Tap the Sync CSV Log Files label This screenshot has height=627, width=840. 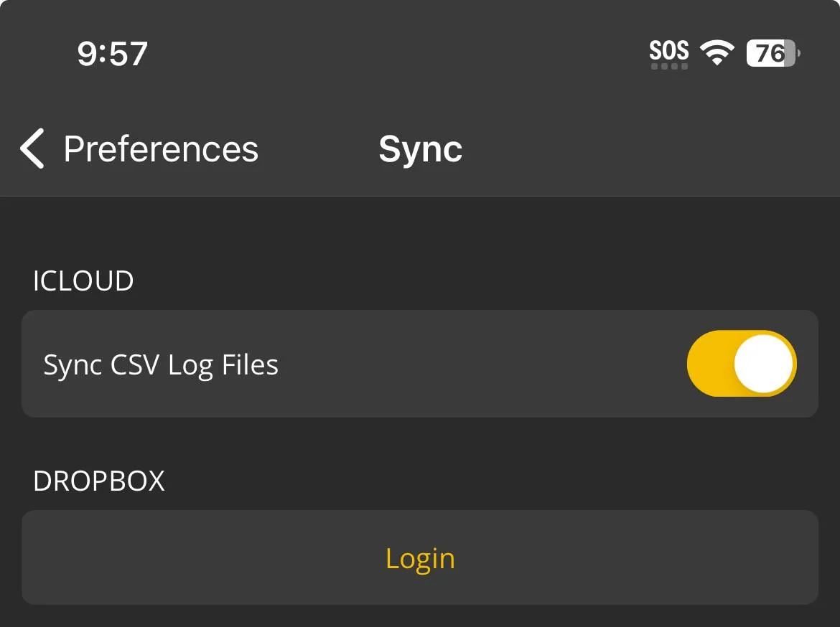pos(161,365)
